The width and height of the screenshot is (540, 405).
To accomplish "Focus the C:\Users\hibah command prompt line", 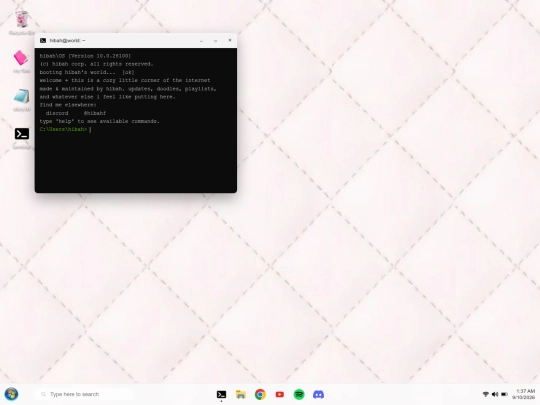I will tap(136, 129).
